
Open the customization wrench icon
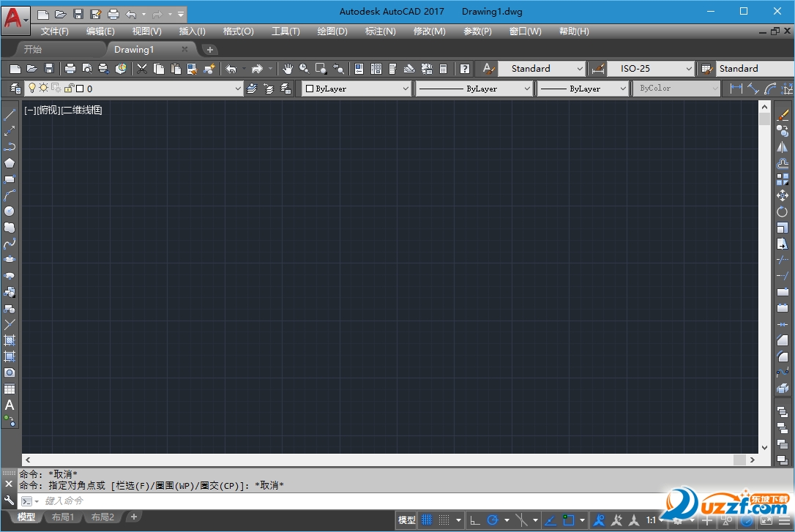[9, 501]
